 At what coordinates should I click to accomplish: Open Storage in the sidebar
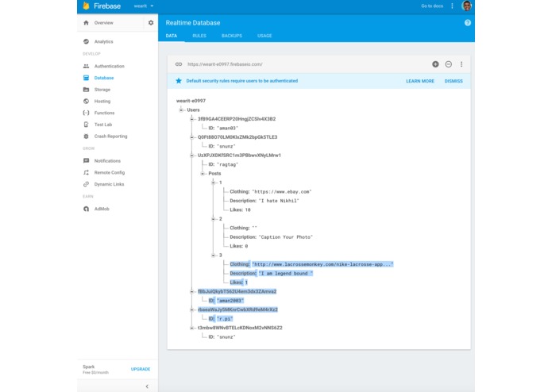[x=102, y=90]
